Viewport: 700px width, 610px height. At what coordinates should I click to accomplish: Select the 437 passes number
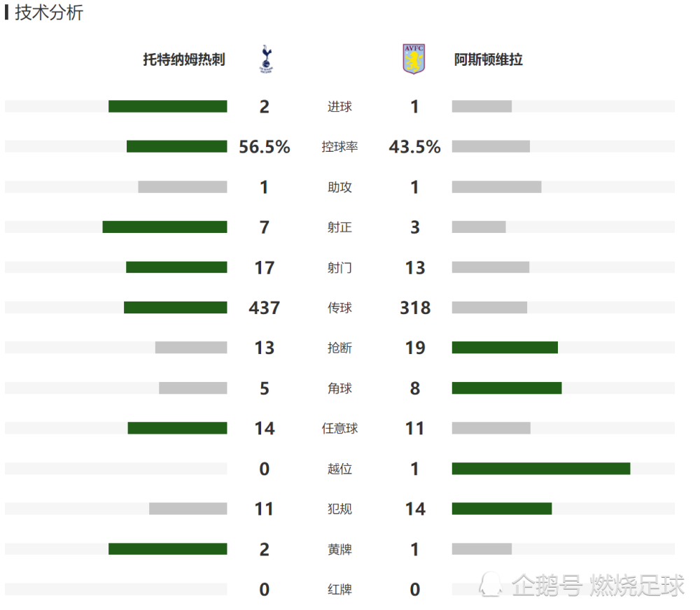click(x=265, y=308)
